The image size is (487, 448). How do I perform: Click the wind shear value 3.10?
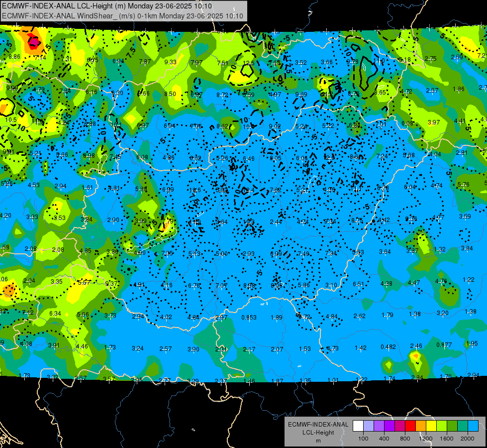tap(331, 285)
